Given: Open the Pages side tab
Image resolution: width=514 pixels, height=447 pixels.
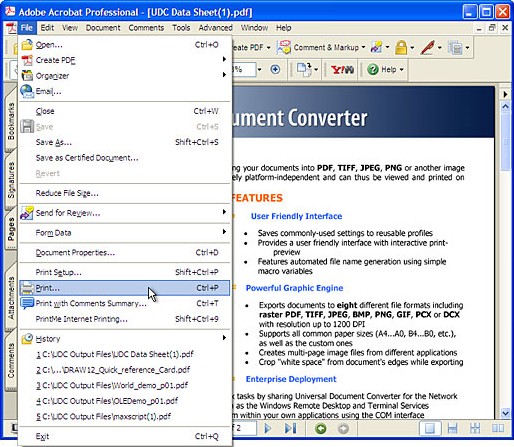Looking at the screenshot, I should click(x=11, y=229).
